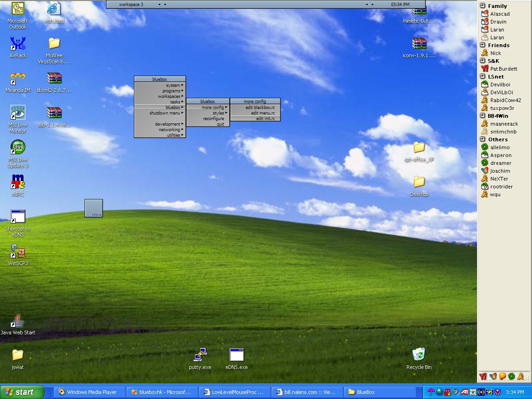Viewport: 532px width, 399px height.
Task: Collapse the S&K contact group
Action: click(483, 61)
